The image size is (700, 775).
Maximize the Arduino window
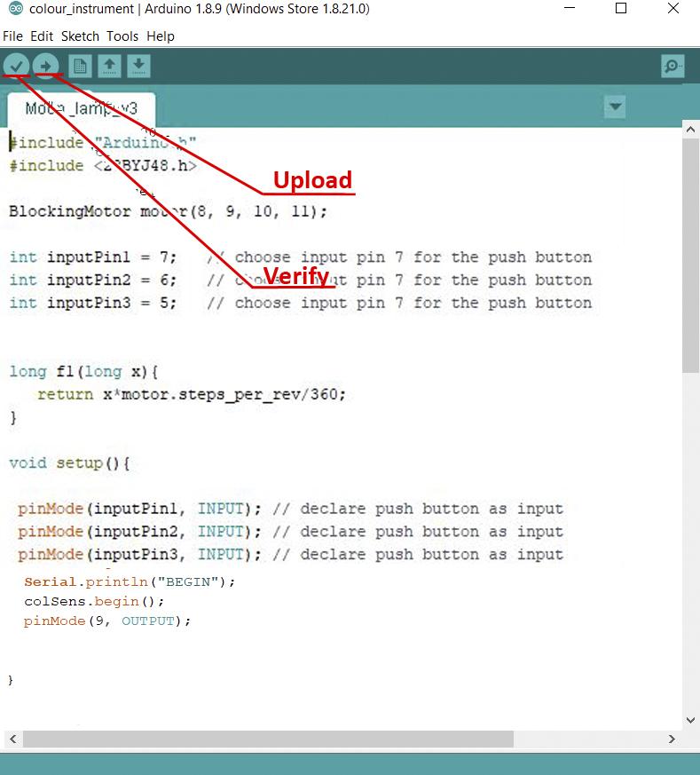[x=621, y=8]
